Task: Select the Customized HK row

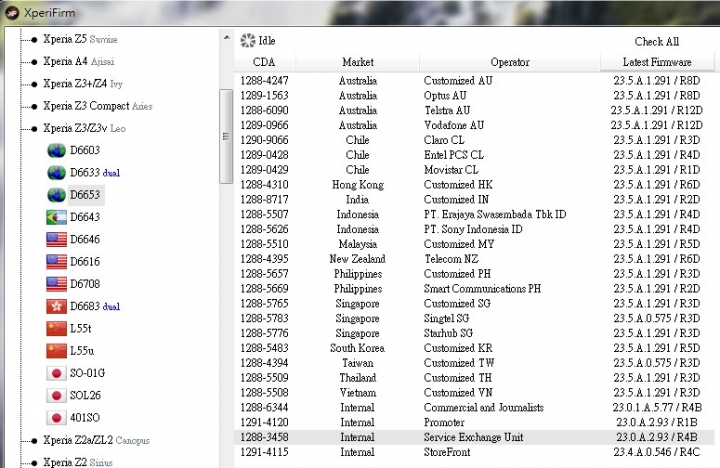Action: point(474,185)
